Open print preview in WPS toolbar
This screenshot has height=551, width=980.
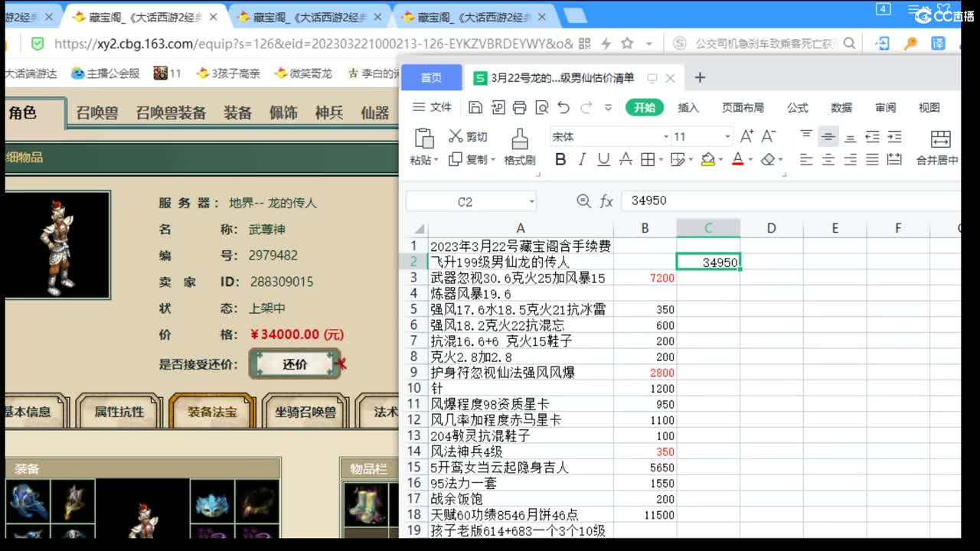point(542,107)
